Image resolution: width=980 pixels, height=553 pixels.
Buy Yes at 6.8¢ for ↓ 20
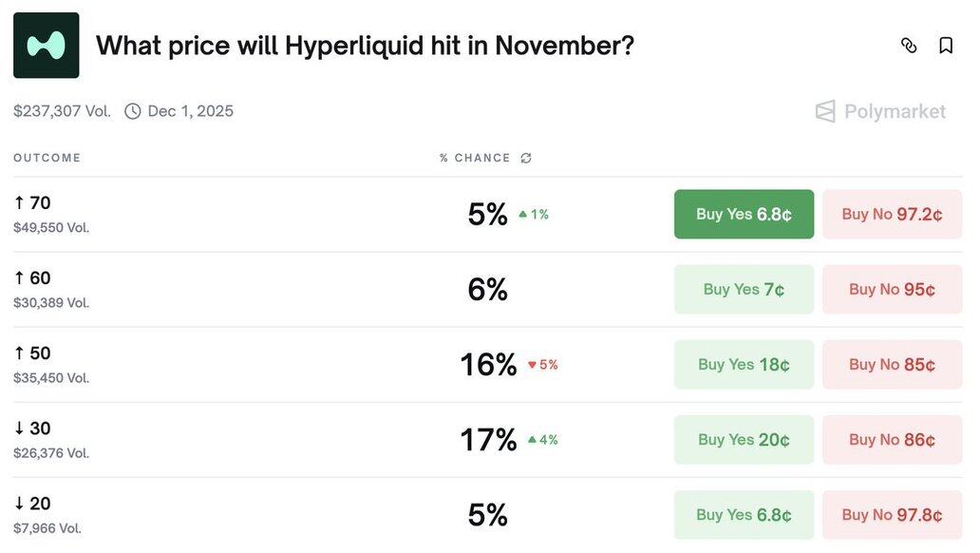coord(744,515)
